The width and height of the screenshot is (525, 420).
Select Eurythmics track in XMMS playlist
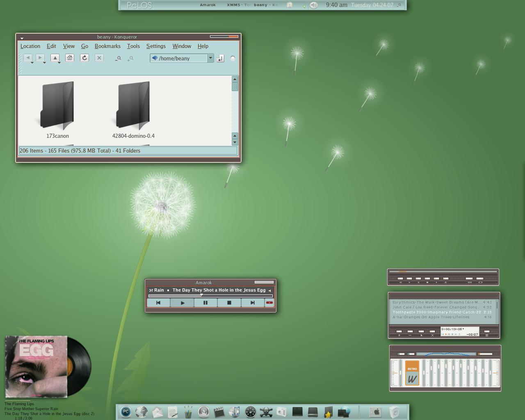pyautogui.click(x=442, y=302)
